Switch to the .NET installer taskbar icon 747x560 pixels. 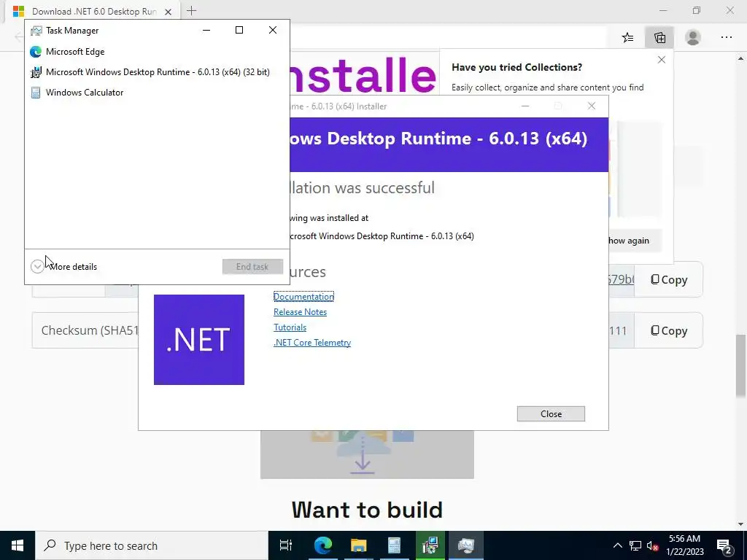(x=430, y=545)
